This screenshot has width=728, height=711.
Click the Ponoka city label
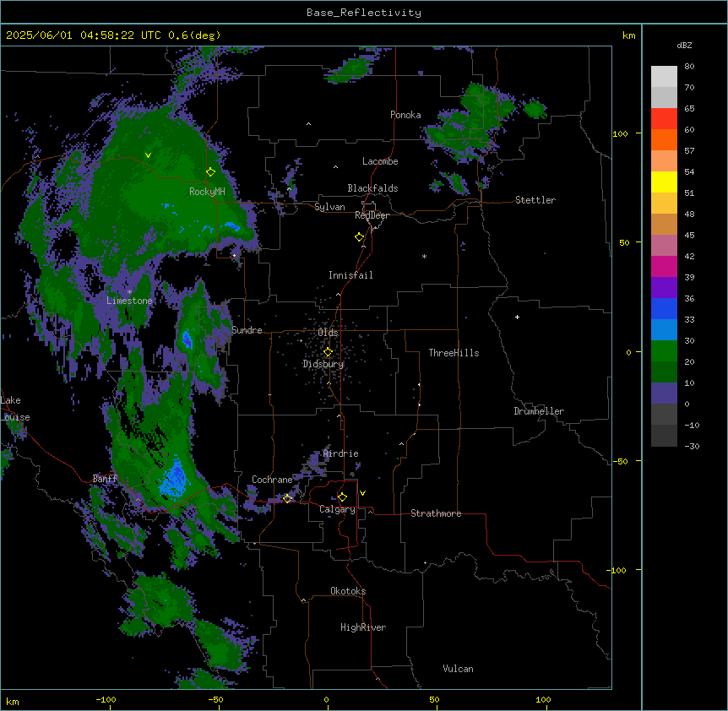point(405,115)
